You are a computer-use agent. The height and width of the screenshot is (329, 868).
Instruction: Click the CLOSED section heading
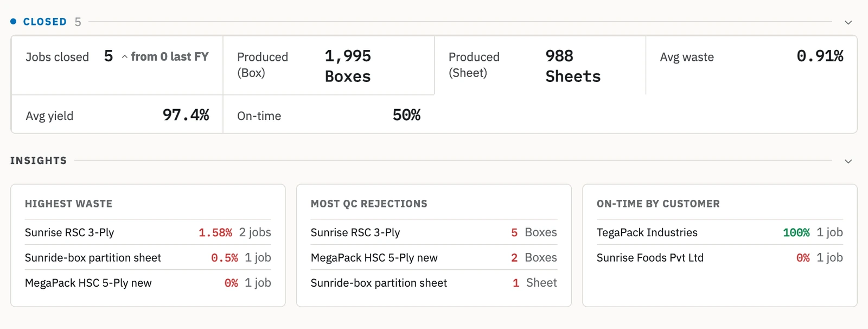[45, 22]
